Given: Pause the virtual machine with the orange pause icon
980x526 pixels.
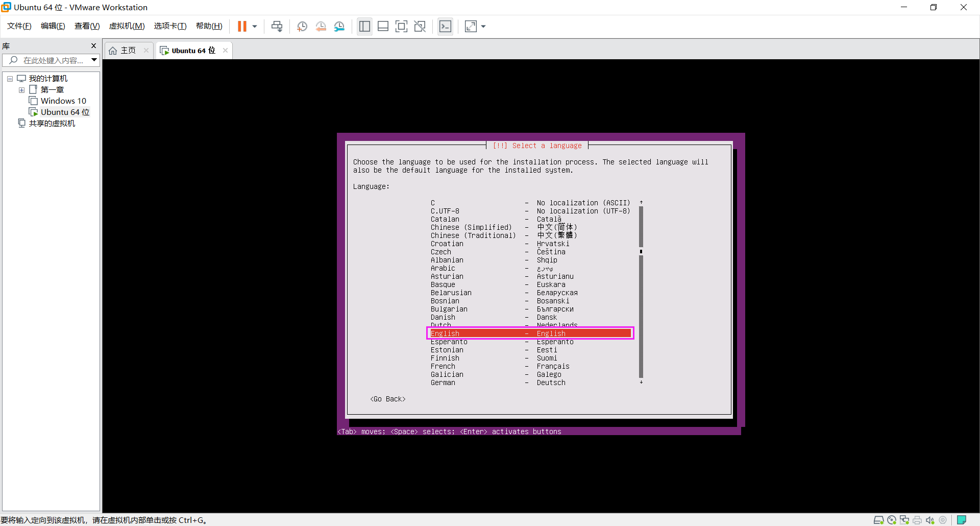Looking at the screenshot, I should [242, 26].
